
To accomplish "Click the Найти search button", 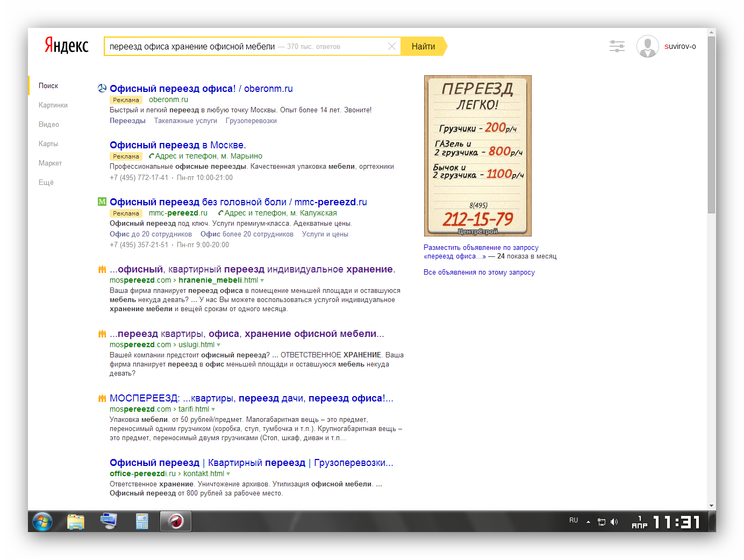I will [424, 46].
